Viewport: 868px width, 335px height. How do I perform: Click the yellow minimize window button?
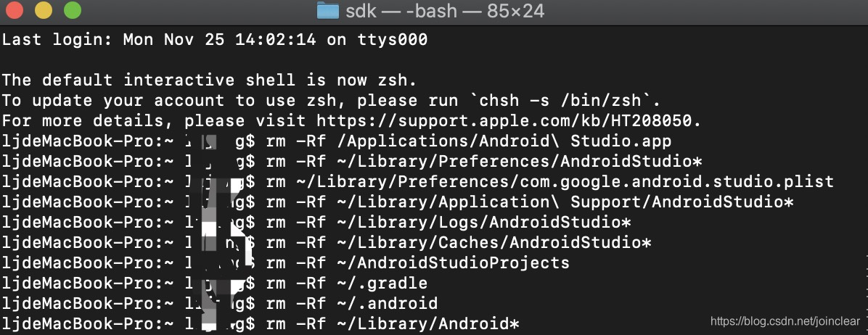pos(43,10)
